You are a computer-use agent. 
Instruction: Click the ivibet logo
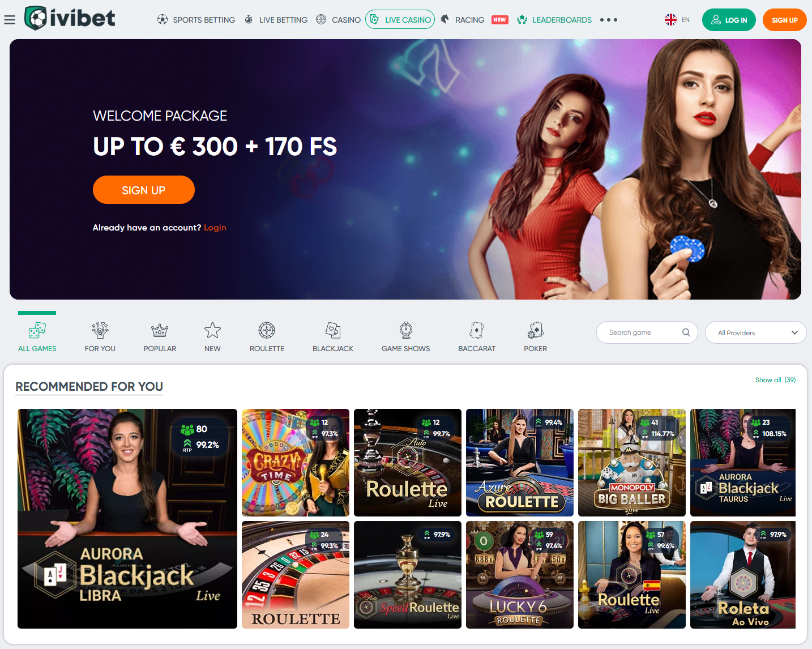(x=70, y=18)
